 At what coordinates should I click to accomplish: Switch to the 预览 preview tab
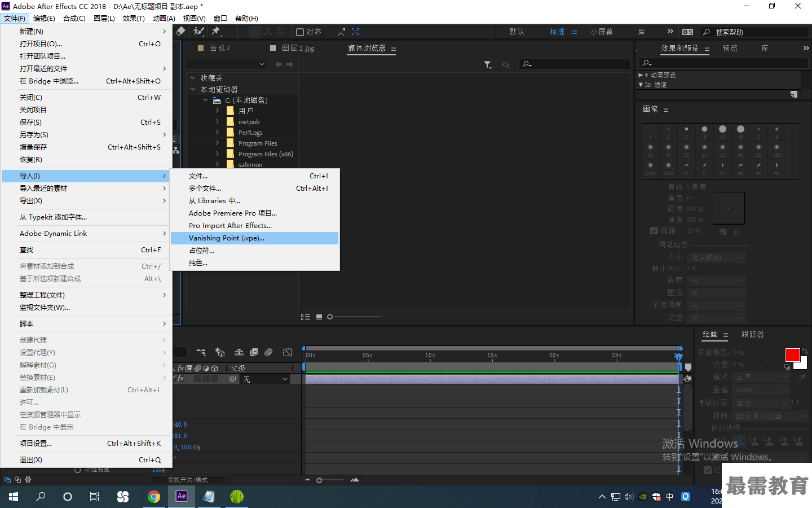730,49
